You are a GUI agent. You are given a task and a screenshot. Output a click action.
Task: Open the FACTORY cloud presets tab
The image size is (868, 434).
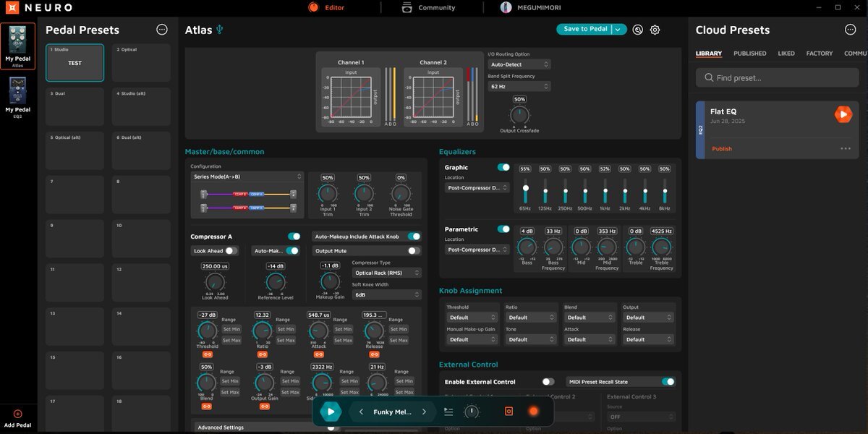(820, 54)
